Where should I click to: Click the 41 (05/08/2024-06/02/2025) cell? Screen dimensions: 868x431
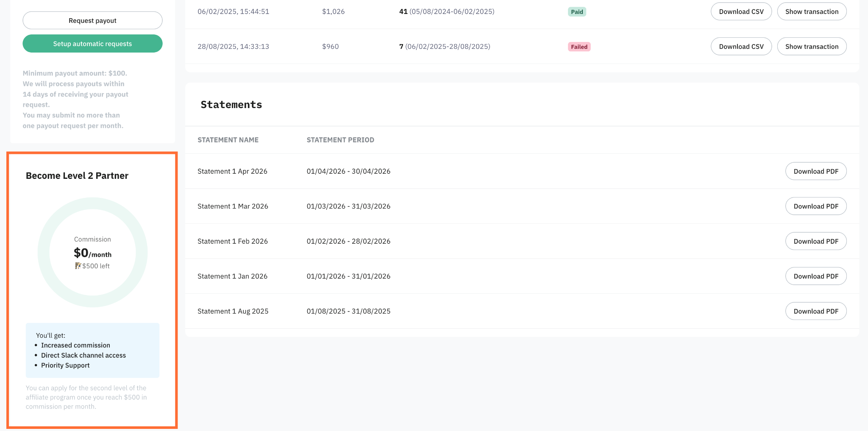pyautogui.click(x=447, y=11)
